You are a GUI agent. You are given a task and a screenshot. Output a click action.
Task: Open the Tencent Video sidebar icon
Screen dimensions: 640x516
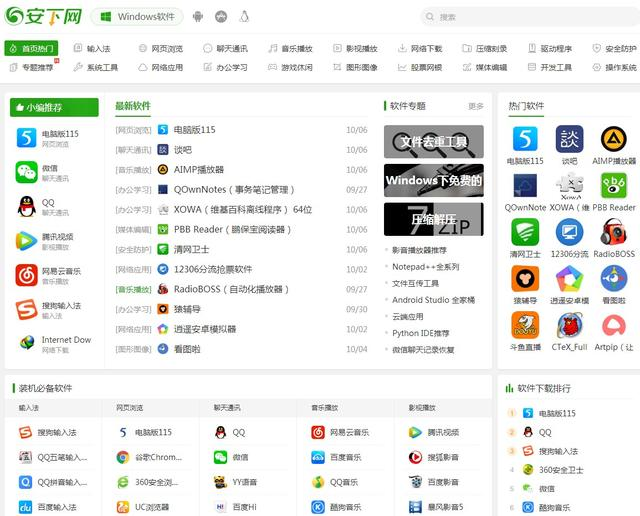point(26,241)
